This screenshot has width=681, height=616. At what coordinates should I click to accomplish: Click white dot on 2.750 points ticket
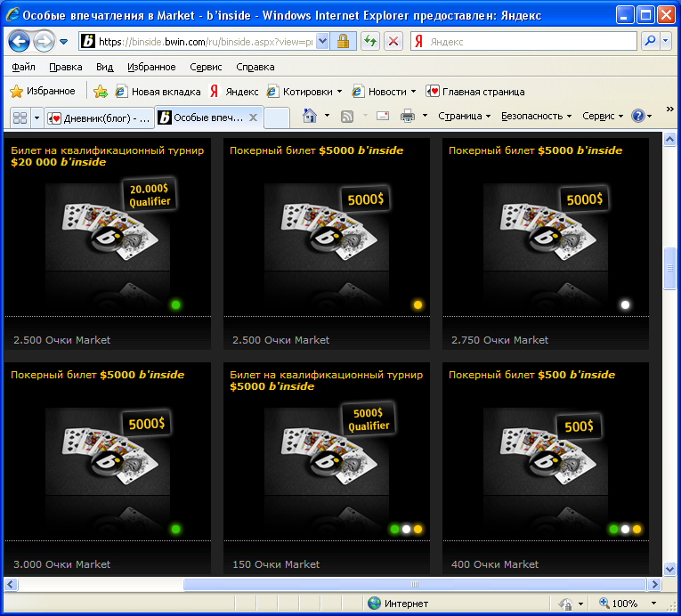pyautogui.click(x=625, y=305)
